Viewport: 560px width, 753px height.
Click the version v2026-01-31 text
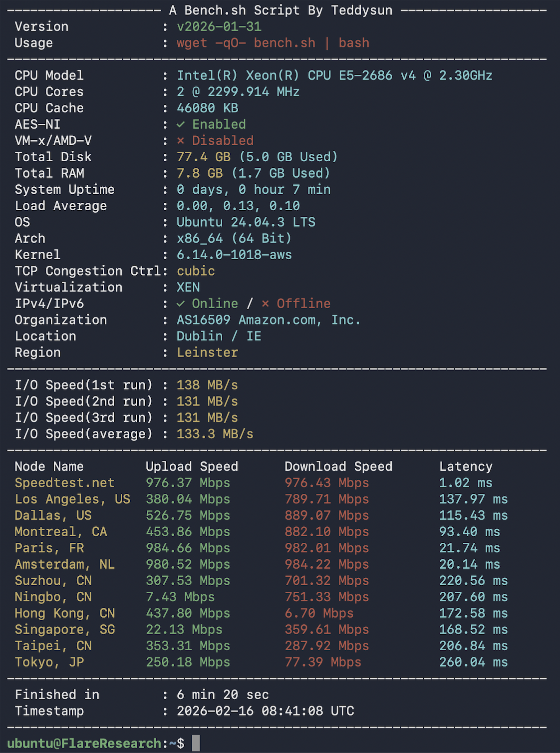pyautogui.click(x=219, y=26)
